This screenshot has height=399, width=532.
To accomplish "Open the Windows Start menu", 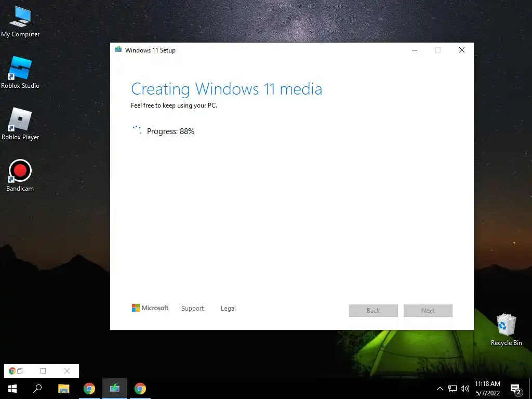I will pyautogui.click(x=12, y=389).
